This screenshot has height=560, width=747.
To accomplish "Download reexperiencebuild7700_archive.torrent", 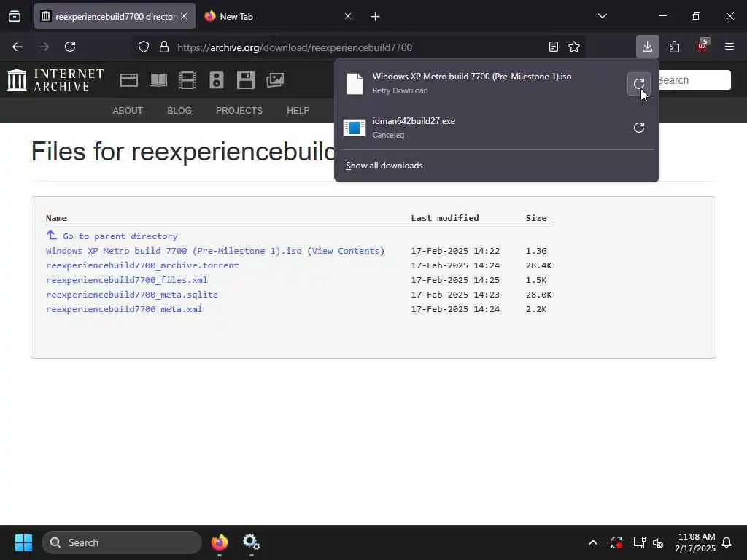I will tap(142, 265).
